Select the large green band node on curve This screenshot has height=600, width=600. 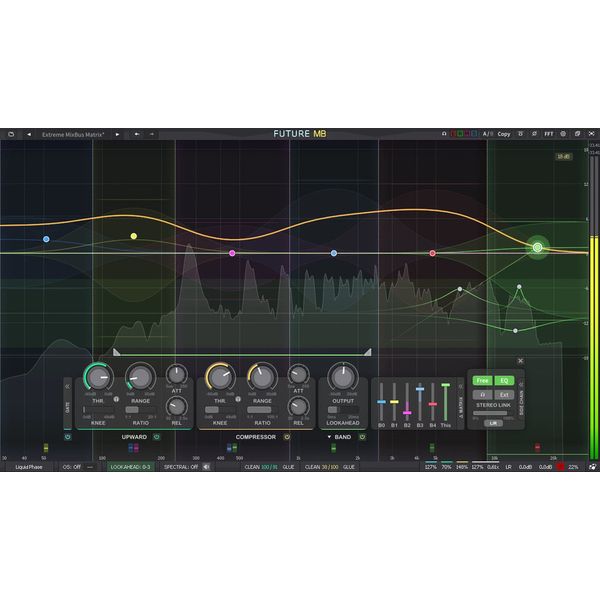tap(537, 247)
